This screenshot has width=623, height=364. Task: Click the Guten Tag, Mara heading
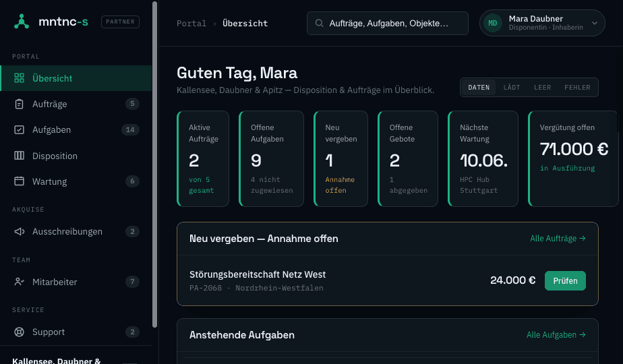(x=237, y=73)
